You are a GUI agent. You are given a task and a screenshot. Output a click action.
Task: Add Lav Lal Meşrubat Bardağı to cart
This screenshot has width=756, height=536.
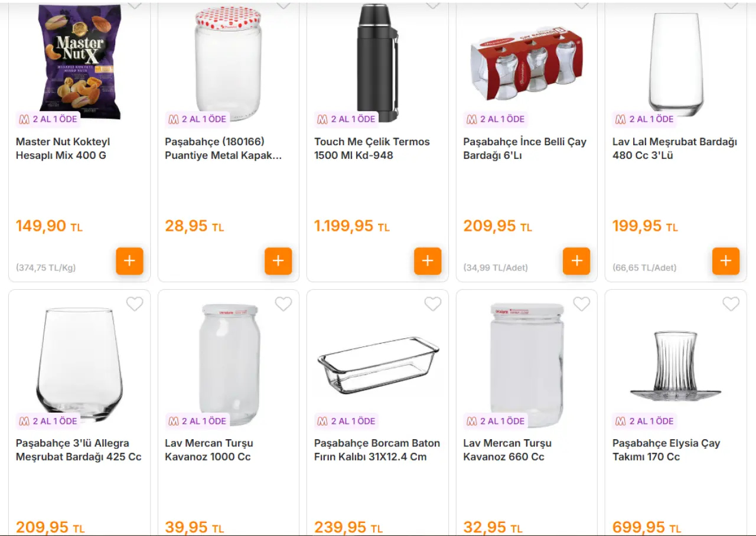click(726, 261)
